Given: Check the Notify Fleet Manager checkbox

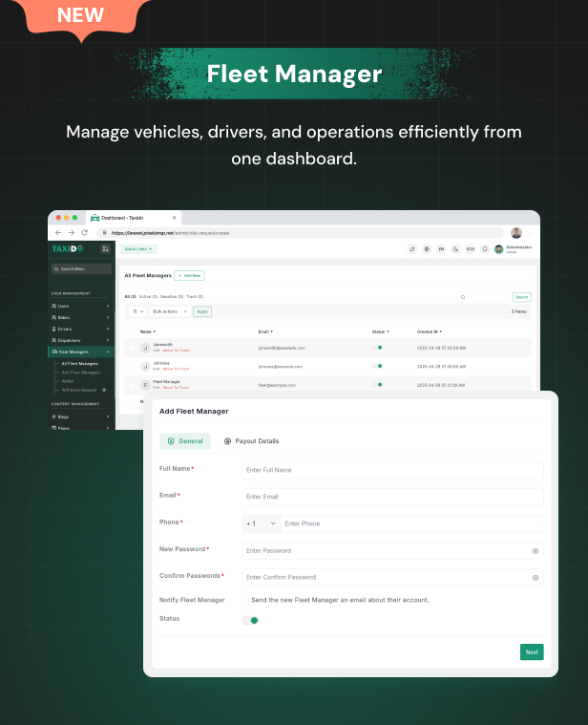Looking at the screenshot, I should click(x=245, y=600).
